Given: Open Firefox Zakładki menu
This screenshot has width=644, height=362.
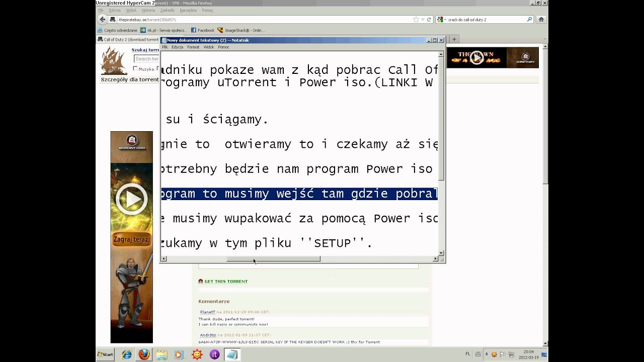Looking at the screenshot, I should (x=168, y=10).
